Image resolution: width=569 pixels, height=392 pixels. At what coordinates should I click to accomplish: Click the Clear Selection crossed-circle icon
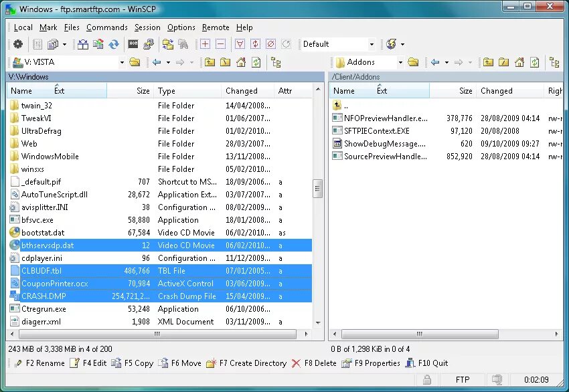[270, 44]
